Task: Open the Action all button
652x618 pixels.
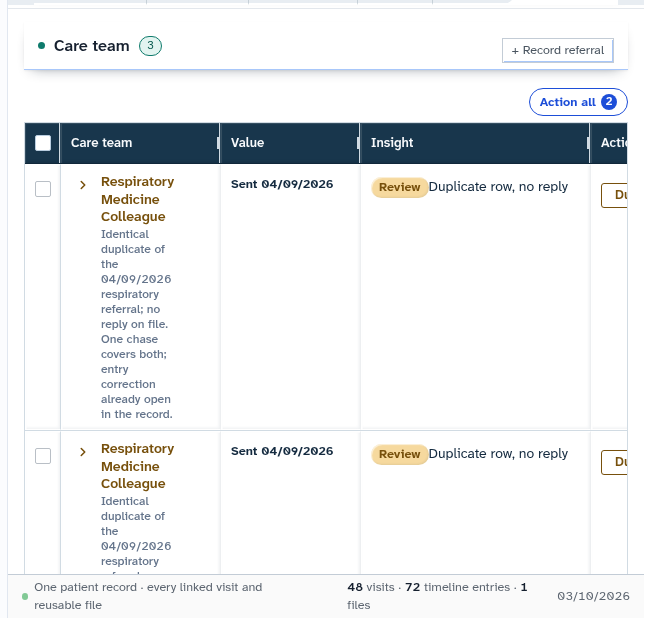Action: [x=578, y=102]
